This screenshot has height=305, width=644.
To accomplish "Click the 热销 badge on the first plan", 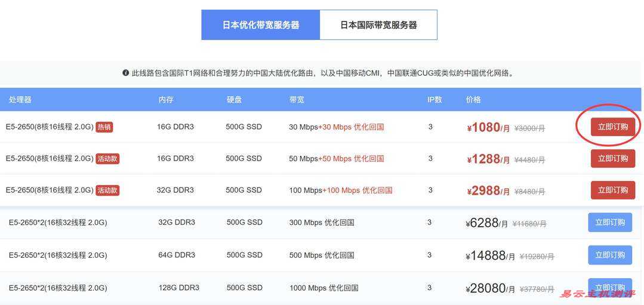I will point(104,127).
